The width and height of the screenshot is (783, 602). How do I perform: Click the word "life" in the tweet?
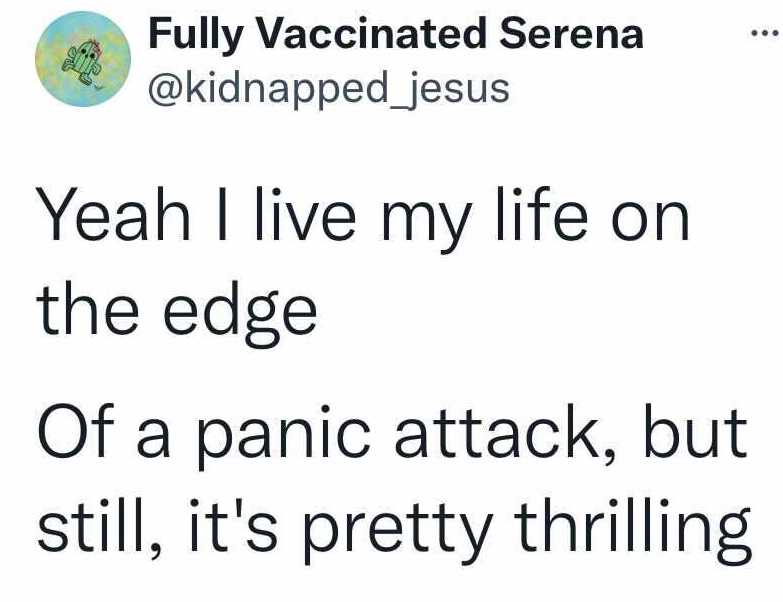click(541, 215)
